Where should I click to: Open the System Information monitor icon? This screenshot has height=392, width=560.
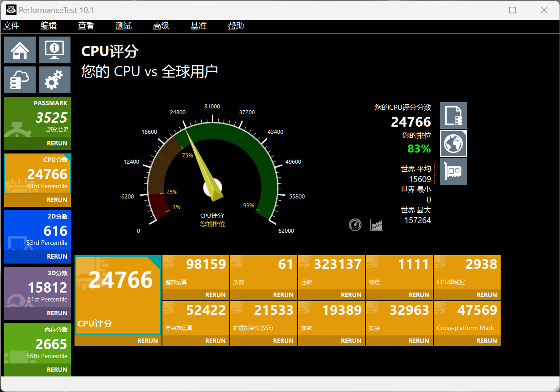pos(54,50)
